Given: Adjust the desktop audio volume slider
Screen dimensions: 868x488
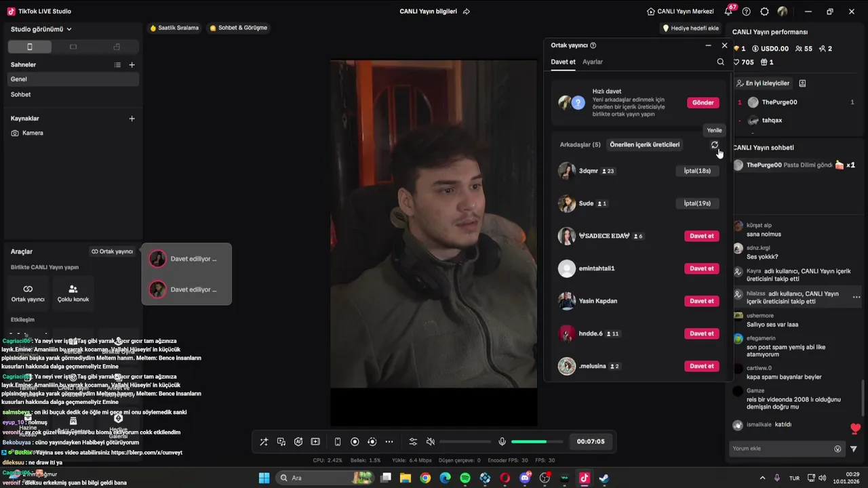Looking at the screenshot, I should click(465, 442).
